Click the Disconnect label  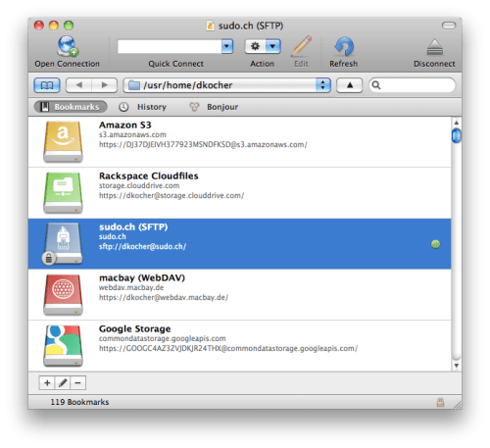(x=434, y=64)
